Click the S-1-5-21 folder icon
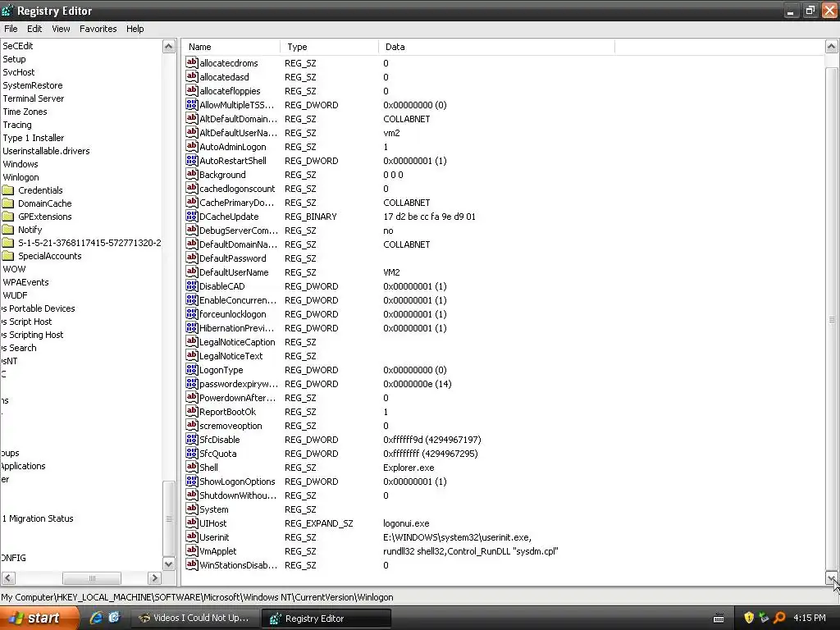 pos(8,243)
